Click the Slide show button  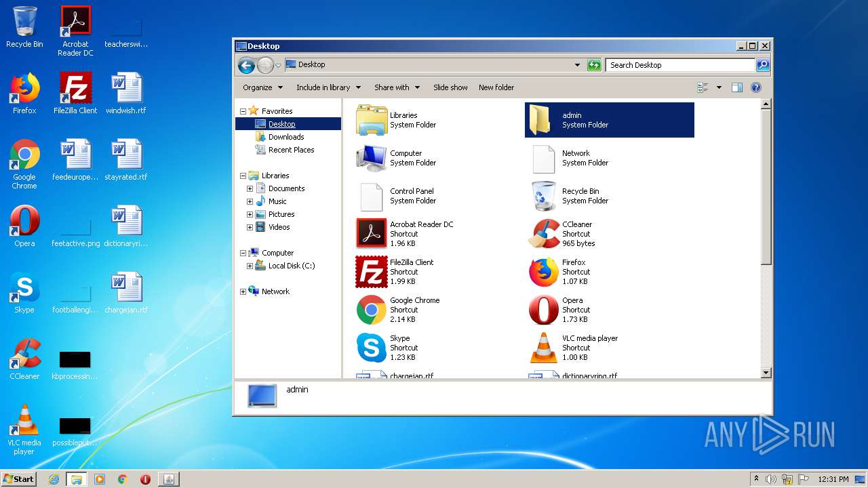[450, 87]
